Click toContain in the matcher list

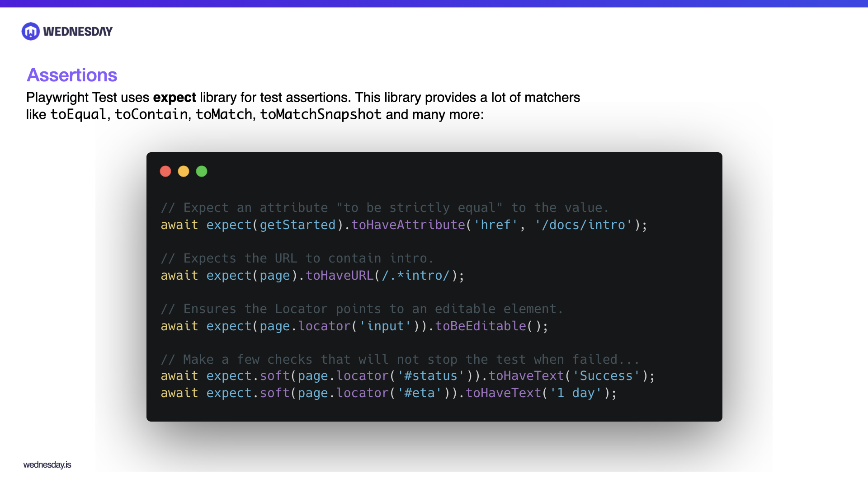[x=151, y=114]
